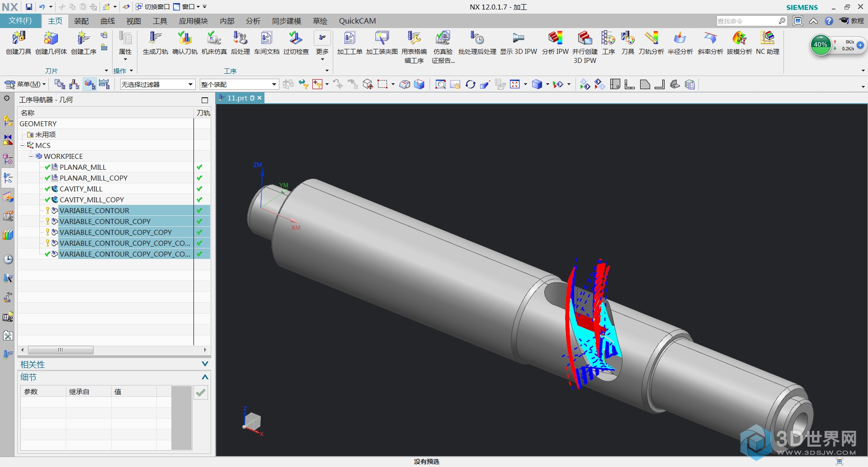868x467 pixels.
Task: Open 半径分析 radius analysis
Action: (680, 43)
